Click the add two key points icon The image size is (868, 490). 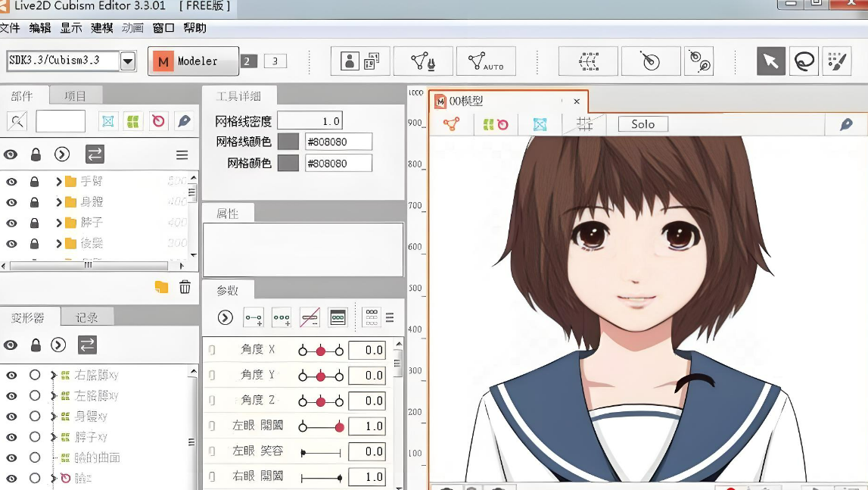coord(254,317)
